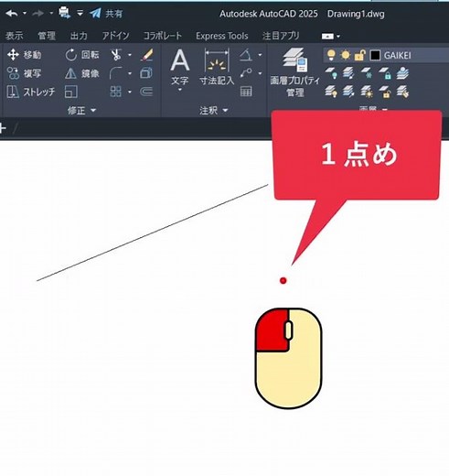
Task: Click the Layer Isolate icon
Action: pyautogui.click(x=348, y=73)
